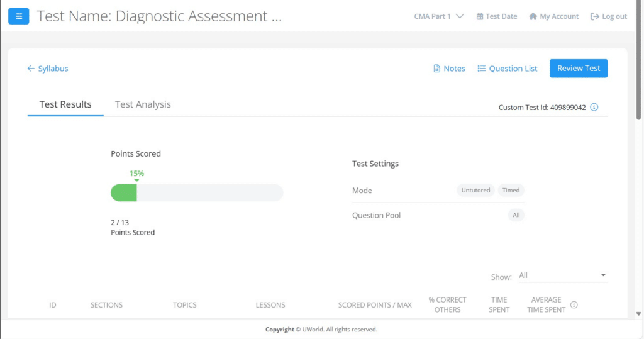Click the SCORED POINTS / MAX header
This screenshot has width=644, height=339.
[x=375, y=305]
